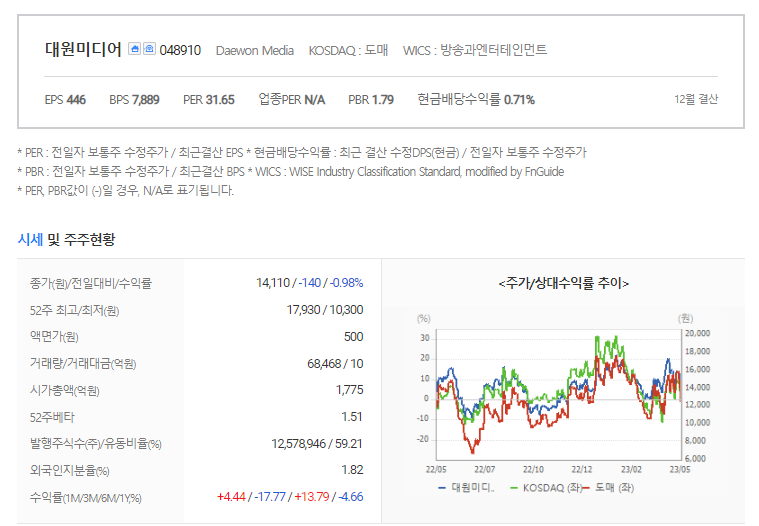The image size is (759, 526).
Task: Click the returns +4.44 / -17.77 / +13.79 / -4.66
Action: [290, 497]
